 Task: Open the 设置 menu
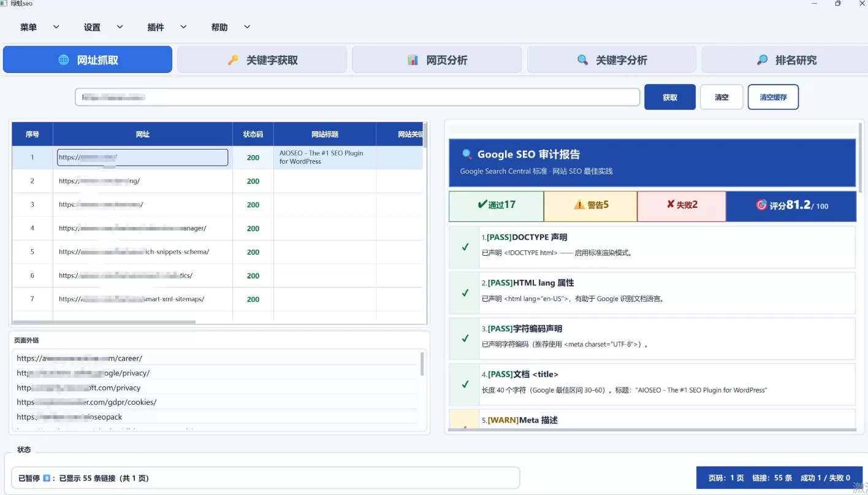(92, 27)
